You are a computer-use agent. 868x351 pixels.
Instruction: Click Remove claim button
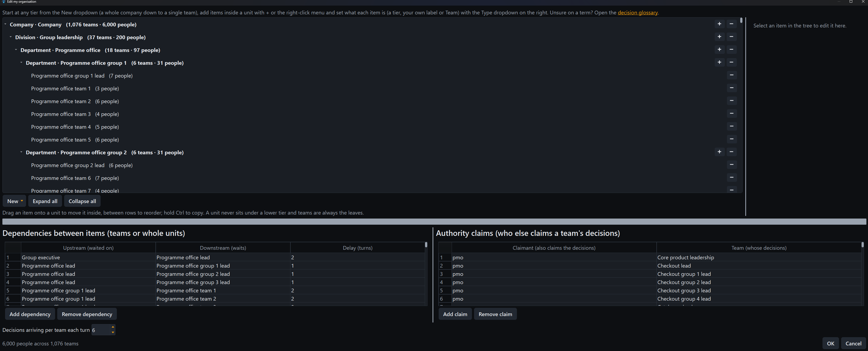[495, 314]
